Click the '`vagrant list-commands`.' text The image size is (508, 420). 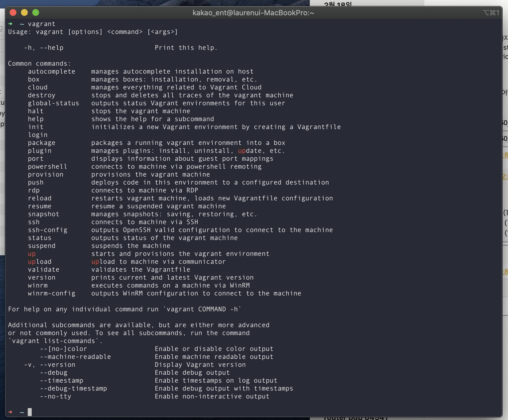pyautogui.click(x=56, y=341)
